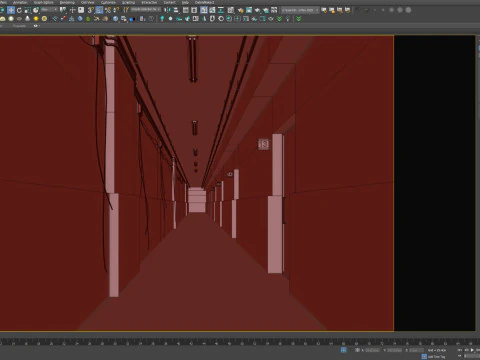Toggle the Percent Snap button
The image size is (480, 360).
point(108,10)
